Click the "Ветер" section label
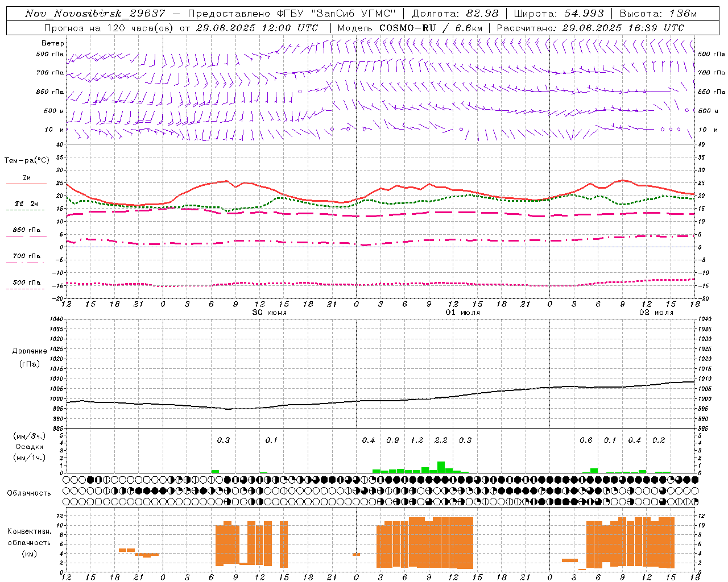This screenshot has height=582, width=728. pyautogui.click(x=53, y=43)
